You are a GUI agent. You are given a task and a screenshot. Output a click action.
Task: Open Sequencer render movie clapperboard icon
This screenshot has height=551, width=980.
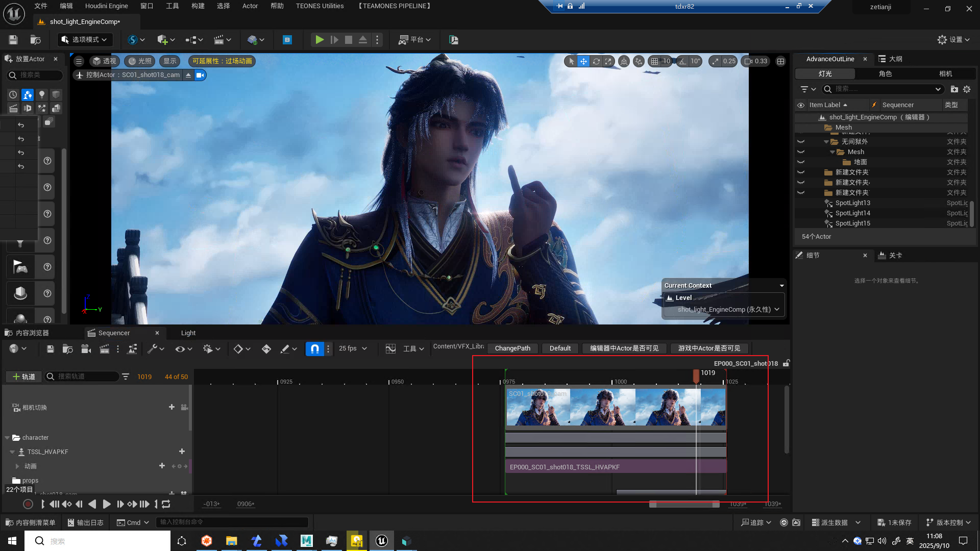pyautogui.click(x=104, y=348)
